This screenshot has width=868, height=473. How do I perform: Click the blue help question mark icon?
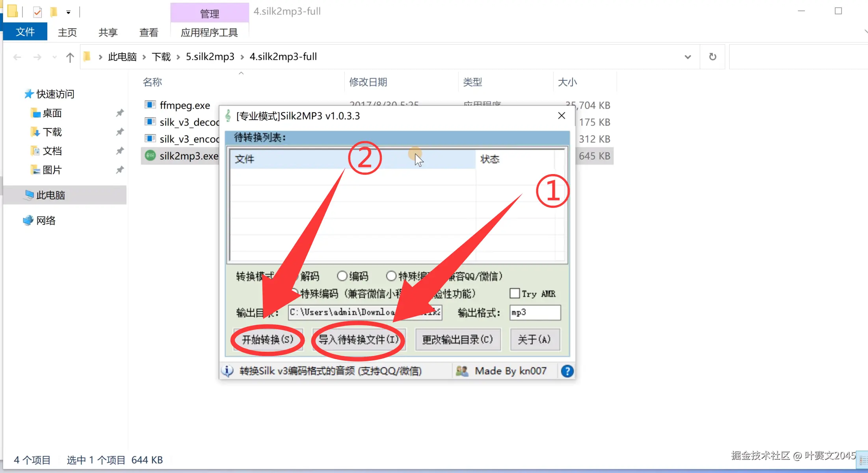567,371
